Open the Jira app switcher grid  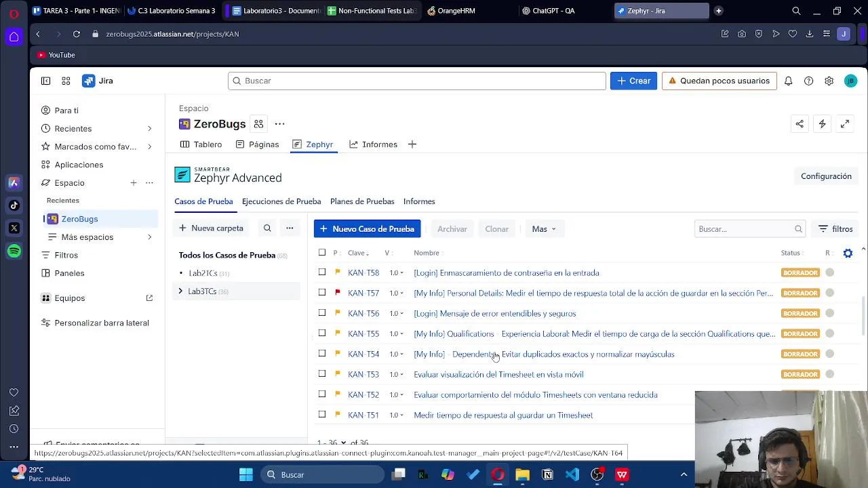(66, 81)
